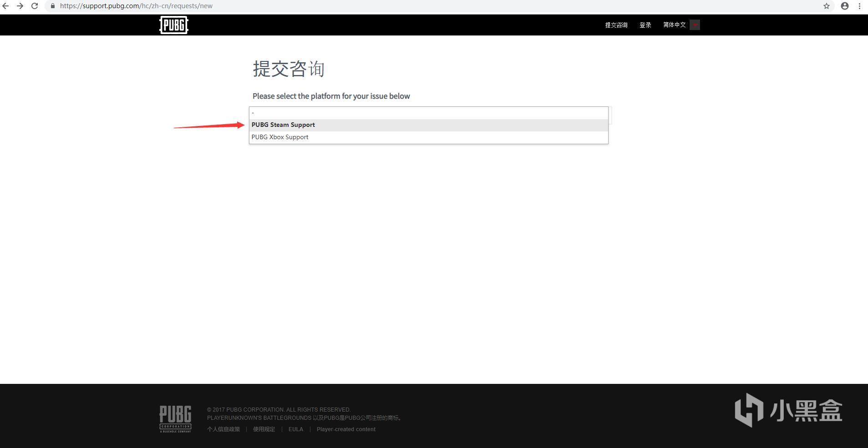Click the padlock site info icon
This screenshot has height=448, width=868.
click(x=53, y=6)
